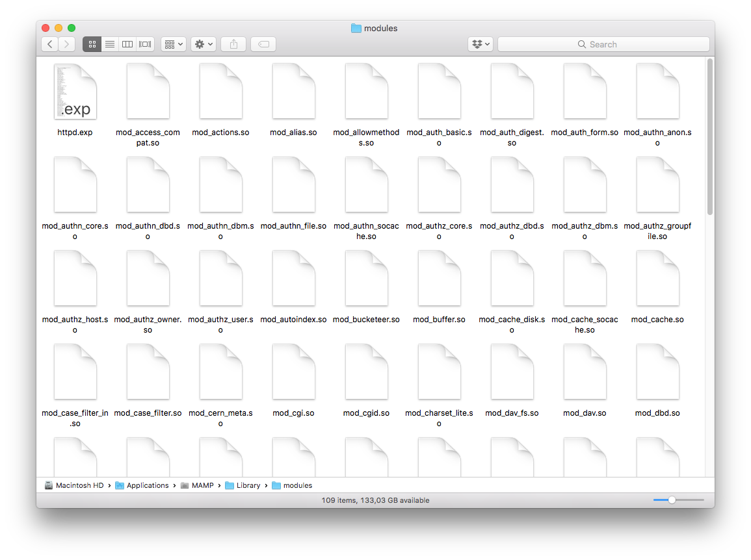Go to Applications in path bar
The image size is (751, 560).
coord(147,485)
